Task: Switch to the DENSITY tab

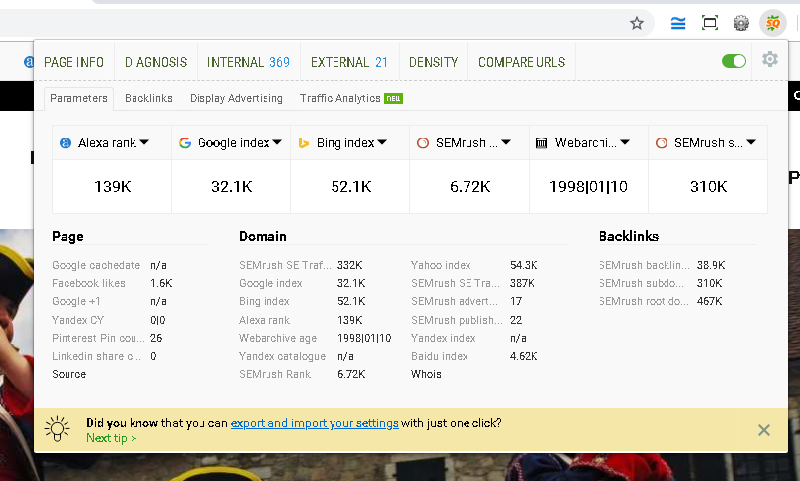Action: (434, 62)
